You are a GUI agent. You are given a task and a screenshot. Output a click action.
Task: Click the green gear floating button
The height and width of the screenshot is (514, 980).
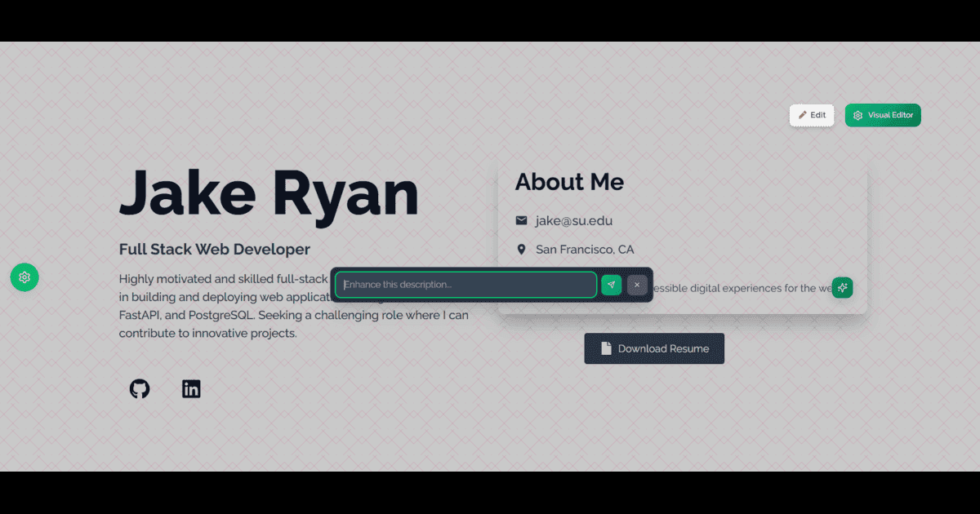pyautogui.click(x=24, y=277)
